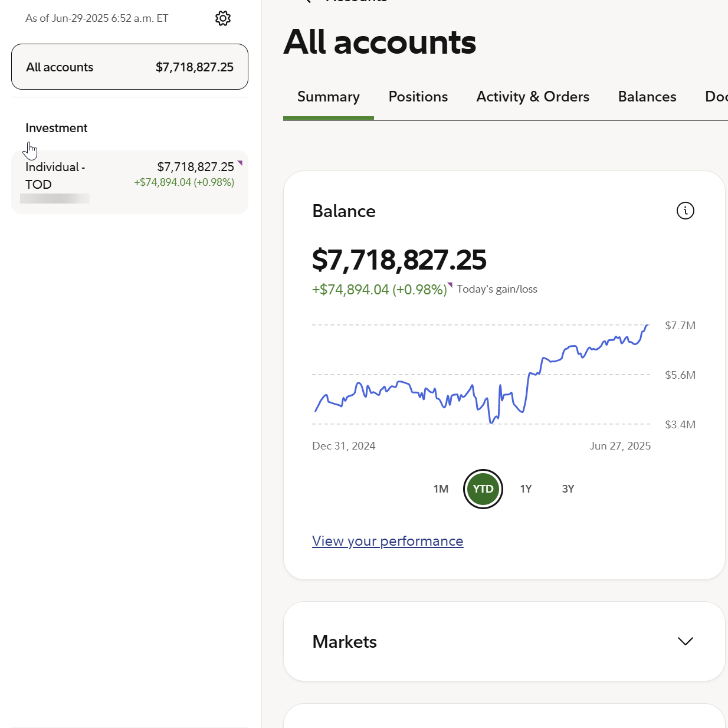
Task: Click the $3.4M axis label
Action: click(x=680, y=425)
